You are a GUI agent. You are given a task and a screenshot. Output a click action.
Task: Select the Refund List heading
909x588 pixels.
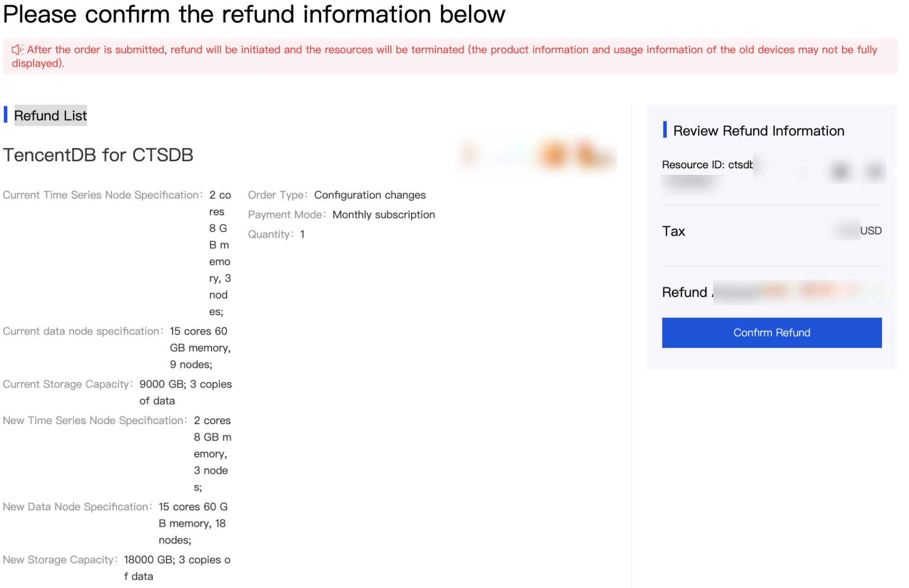[x=50, y=116]
